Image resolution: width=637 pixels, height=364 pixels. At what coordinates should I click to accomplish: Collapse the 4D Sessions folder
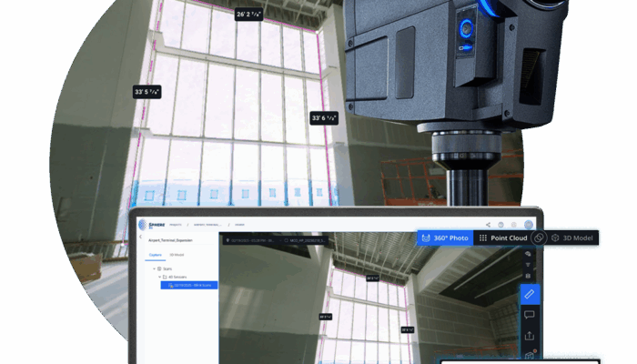pyautogui.click(x=158, y=277)
